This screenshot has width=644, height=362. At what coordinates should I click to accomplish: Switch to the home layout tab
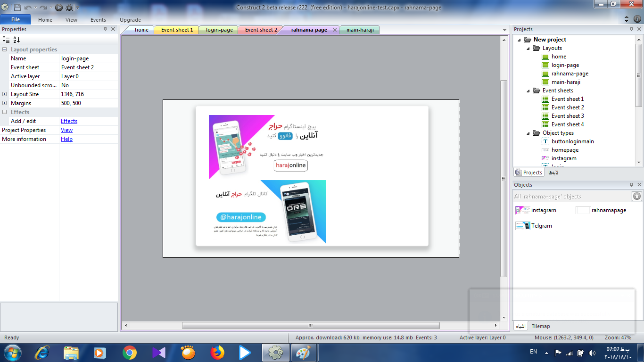(141, 30)
